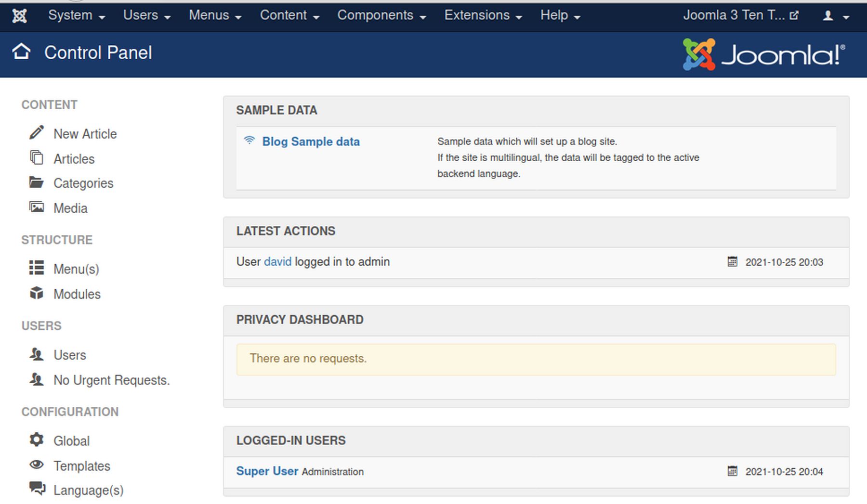Click the pencil icon for New Article
The image size is (867, 504).
pyautogui.click(x=37, y=132)
